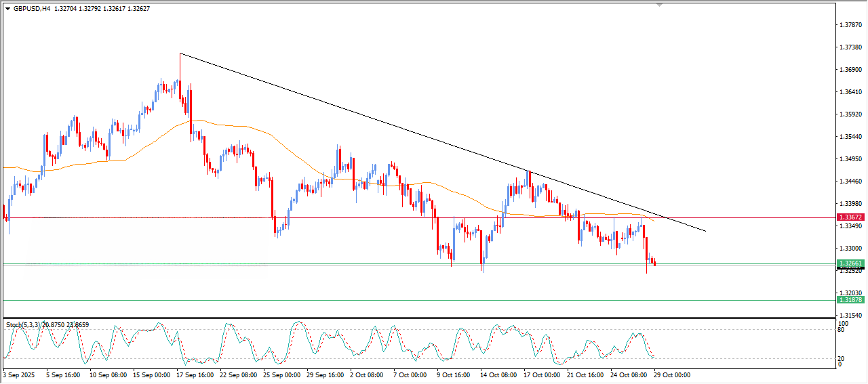The height and width of the screenshot is (384, 868).
Task: Click the triangle arrow beside GBPUSD,H4
Action: [x=8, y=9]
